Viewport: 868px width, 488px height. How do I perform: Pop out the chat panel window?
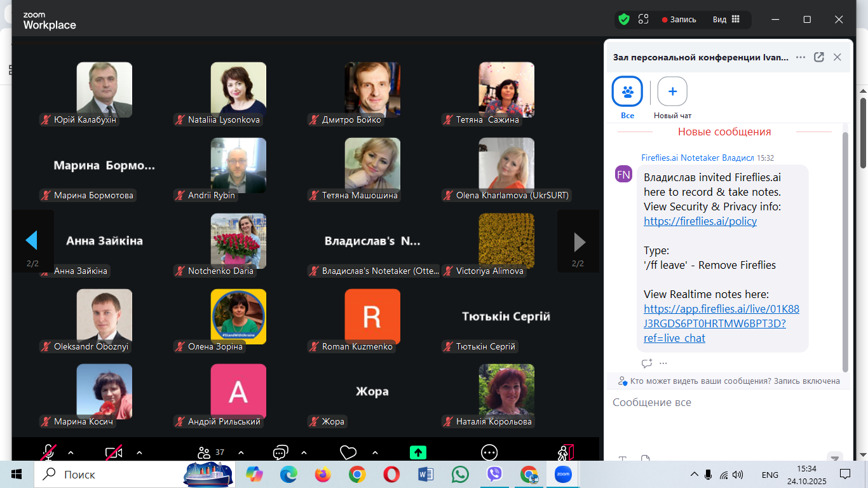[819, 57]
